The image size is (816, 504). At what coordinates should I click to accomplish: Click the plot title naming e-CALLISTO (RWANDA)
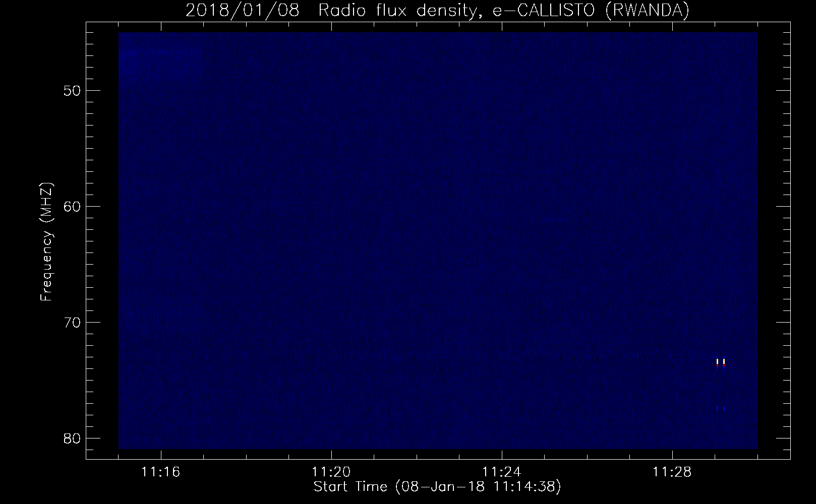437,11
